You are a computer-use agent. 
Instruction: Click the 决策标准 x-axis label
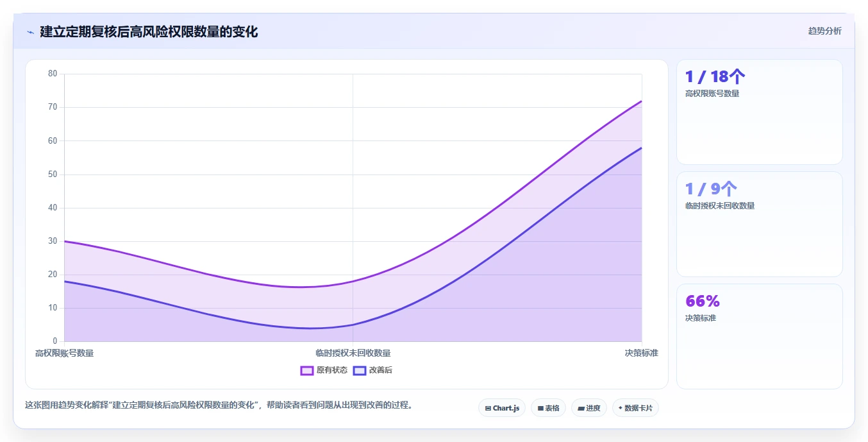[642, 353]
